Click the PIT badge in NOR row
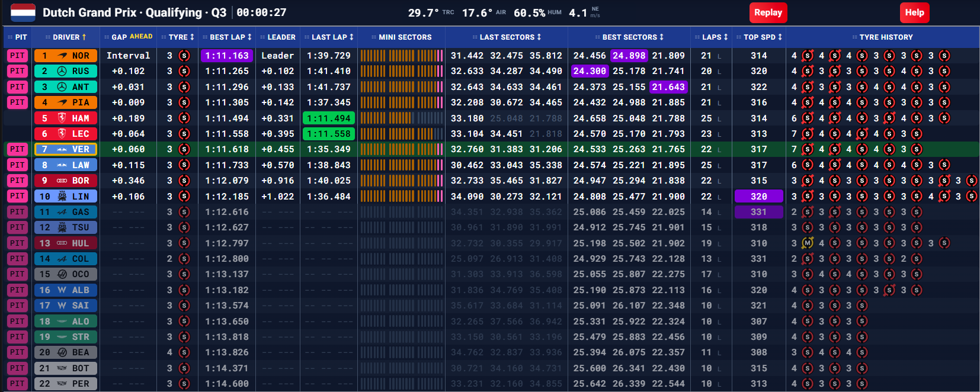 [x=17, y=56]
